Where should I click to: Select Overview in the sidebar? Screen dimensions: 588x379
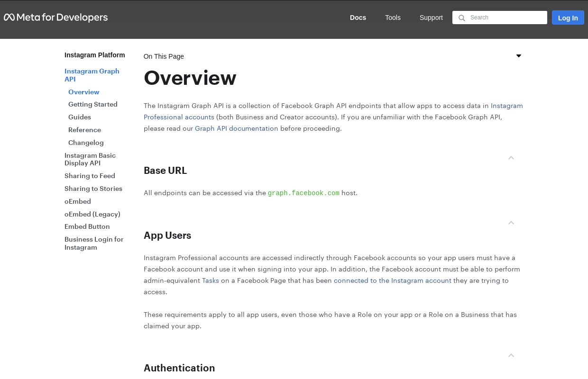[84, 92]
